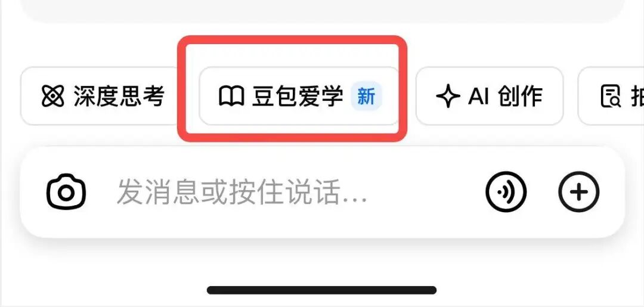644x307 pixels.
Task: Tap the blue 新 badge
Action: (x=366, y=97)
